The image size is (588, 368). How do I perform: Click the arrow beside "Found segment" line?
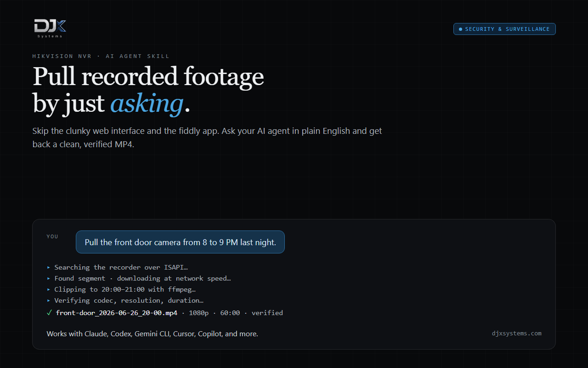(49, 278)
